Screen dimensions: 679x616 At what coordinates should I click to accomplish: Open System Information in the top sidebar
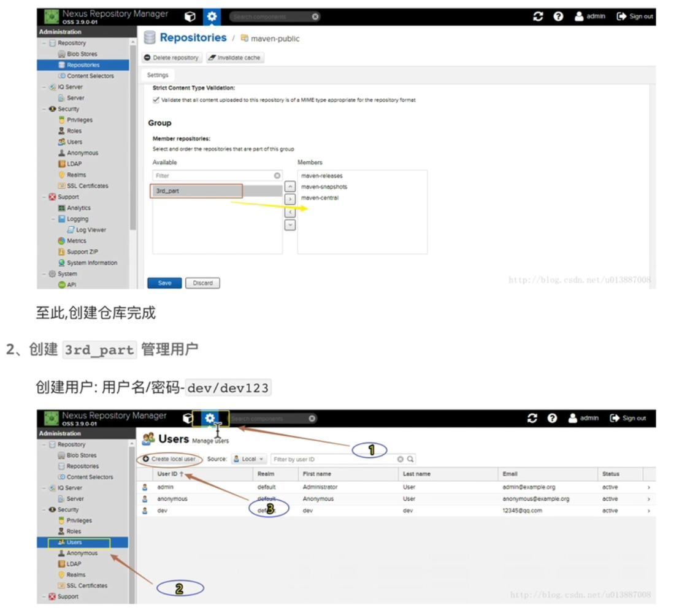[x=92, y=262]
